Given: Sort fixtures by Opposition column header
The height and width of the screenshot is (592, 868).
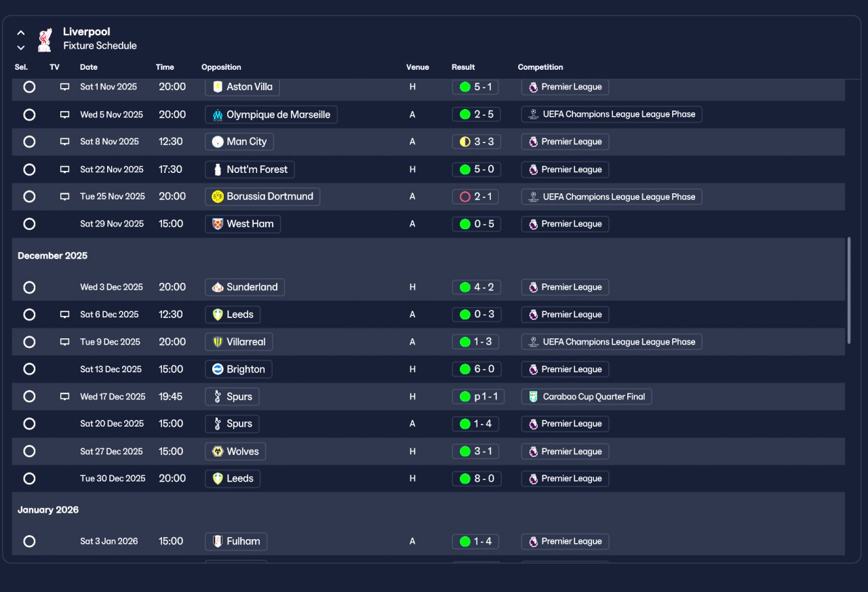Looking at the screenshot, I should click(x=221, y=67).
